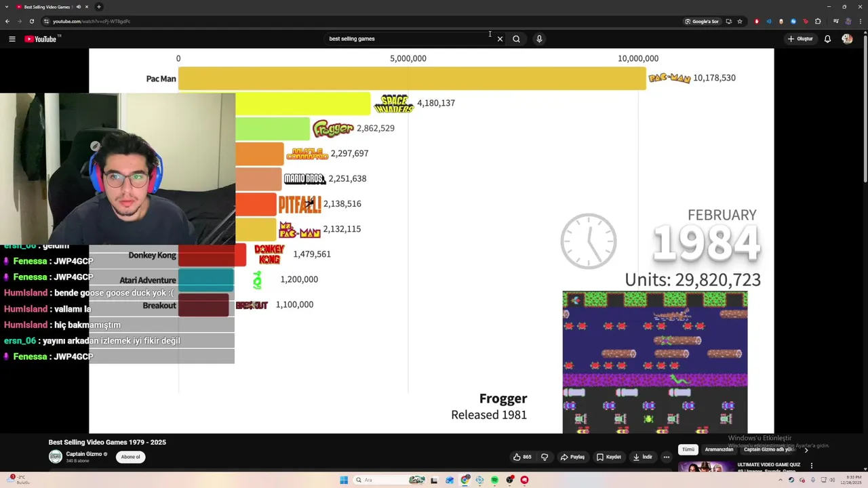Click the Donkey Kong bar label

pyautogui.click(x=152, y=255)
